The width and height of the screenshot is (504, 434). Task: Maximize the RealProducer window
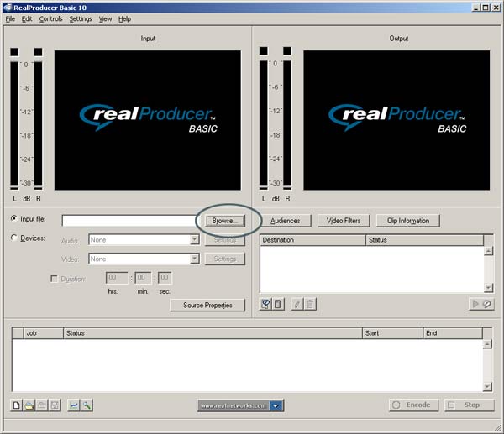click(x=486, y=8)
